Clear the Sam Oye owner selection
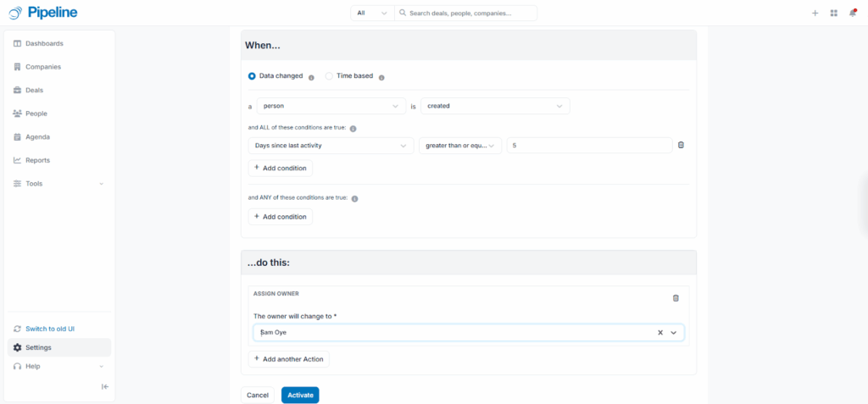The height and width of the screenshot is (404, 868). click(x=660, y=333)
